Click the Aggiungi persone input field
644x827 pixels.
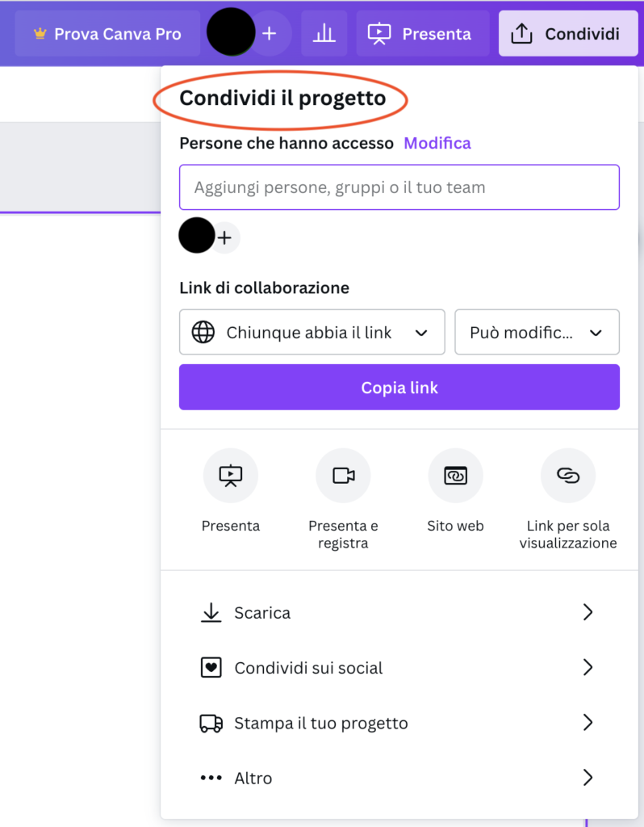pyautogui.click(x=399, y=187)
